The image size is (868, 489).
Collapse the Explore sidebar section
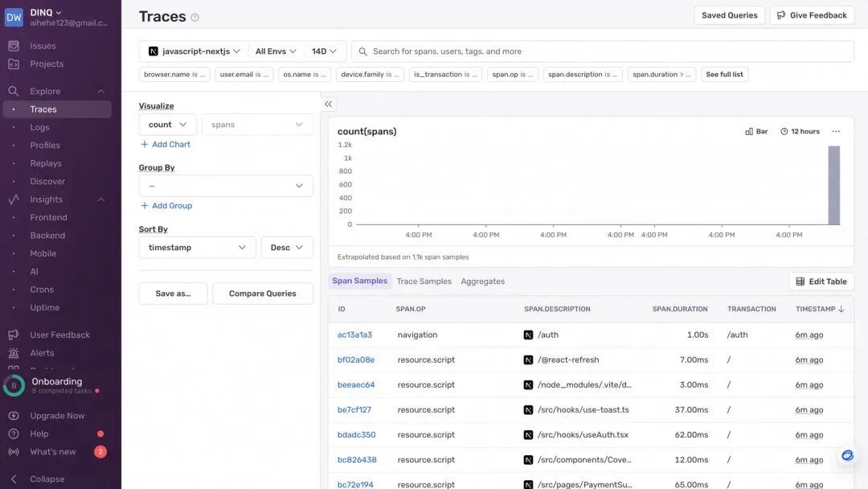[100, 92]
